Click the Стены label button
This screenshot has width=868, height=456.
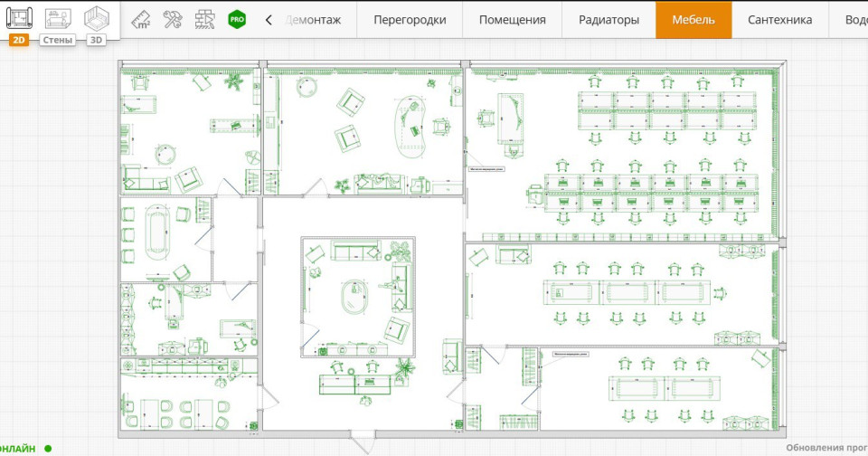click(x=58, y=40)
